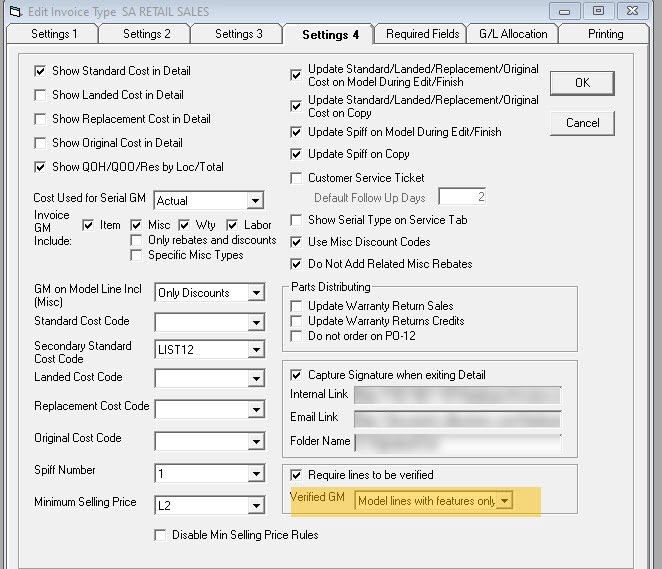Toggle the Item checkbox in Invoice GM
This screenshot has width=662, height=569.
(x=88, y=225)
